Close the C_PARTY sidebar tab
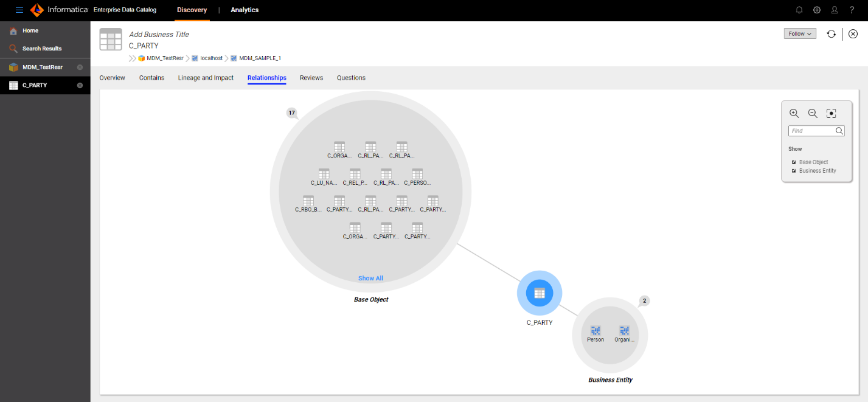The height and width of the screenshot is (402, 868). click(80, 85)
